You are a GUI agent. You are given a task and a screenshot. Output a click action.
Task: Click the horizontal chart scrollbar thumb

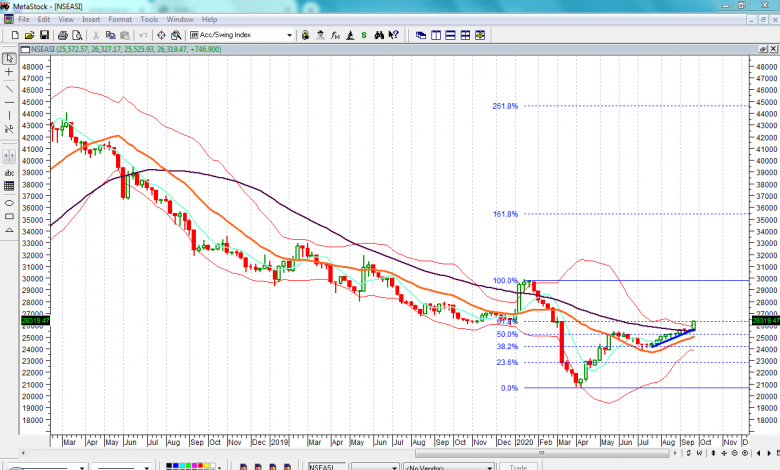[542, 453]
